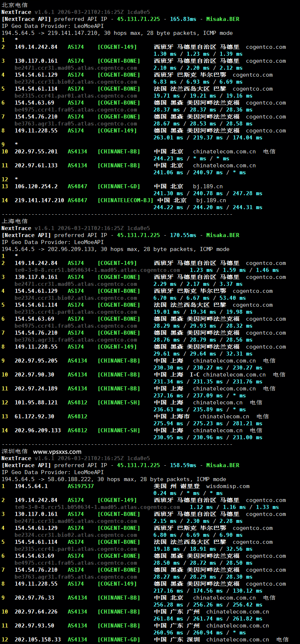Select the [CHINATELECOM-BJ] network tag

click(x=125, y=200)
